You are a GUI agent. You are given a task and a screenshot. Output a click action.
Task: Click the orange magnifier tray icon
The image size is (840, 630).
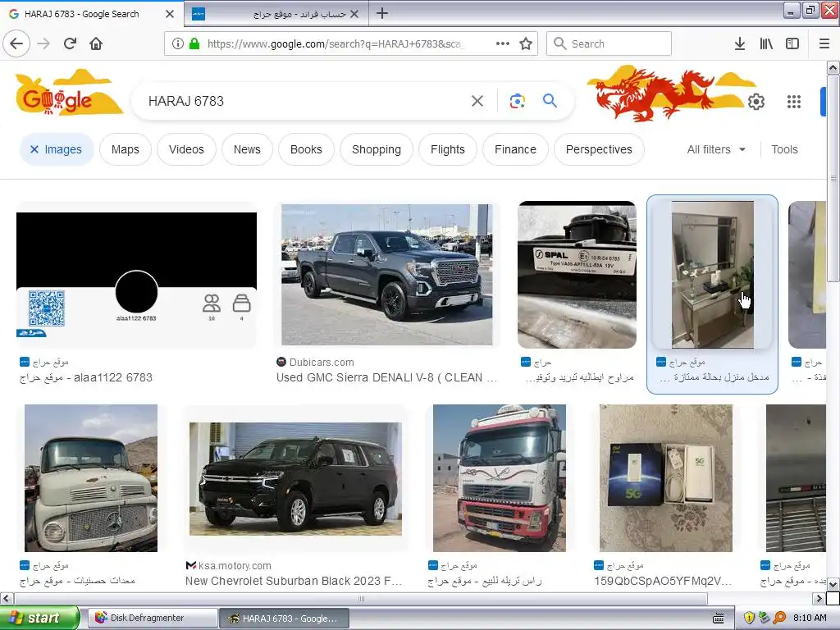click(779, 618)
